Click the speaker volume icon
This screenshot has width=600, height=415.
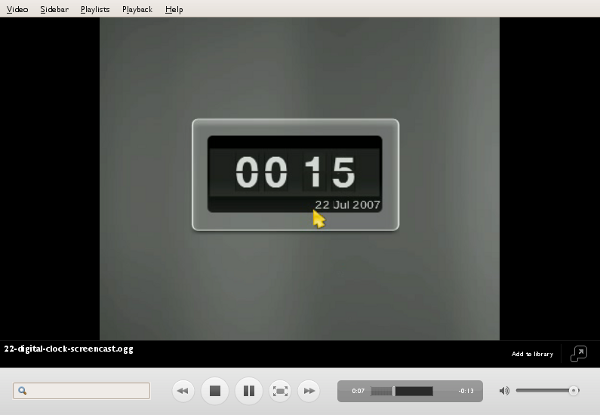504,391
